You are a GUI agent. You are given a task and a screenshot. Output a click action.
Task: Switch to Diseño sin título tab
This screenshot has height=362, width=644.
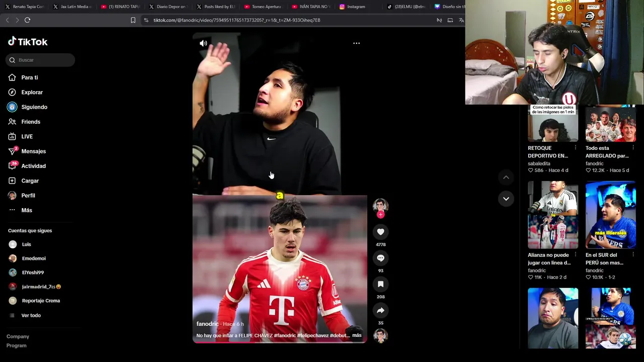449,7
